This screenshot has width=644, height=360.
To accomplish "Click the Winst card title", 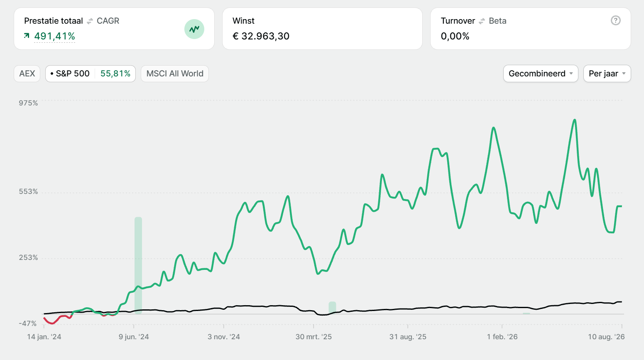I will coord(244,21).
